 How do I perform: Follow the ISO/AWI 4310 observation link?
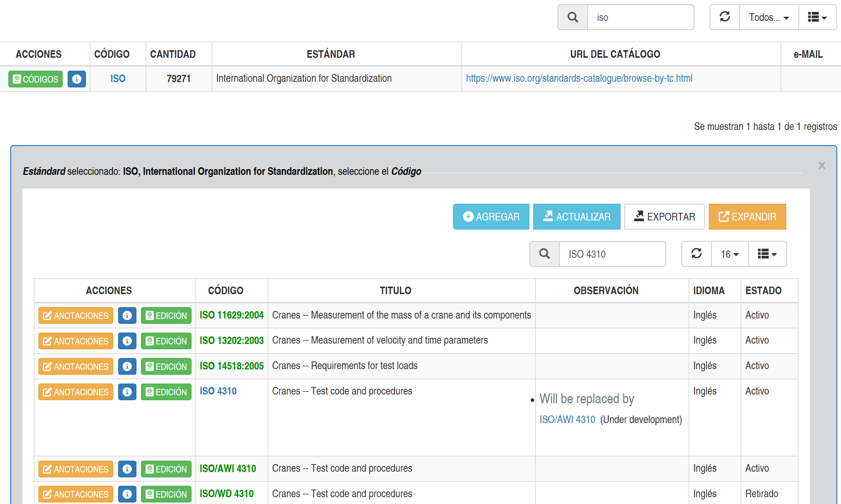567,420
